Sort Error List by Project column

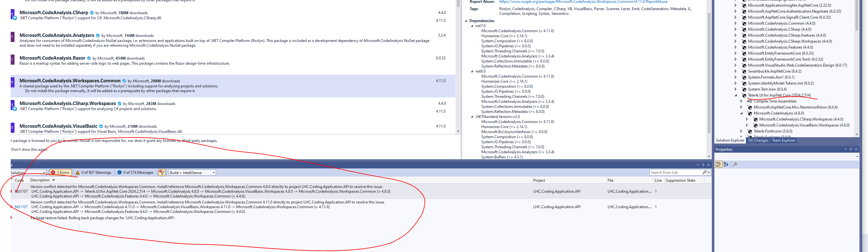[x=539, y=180]
